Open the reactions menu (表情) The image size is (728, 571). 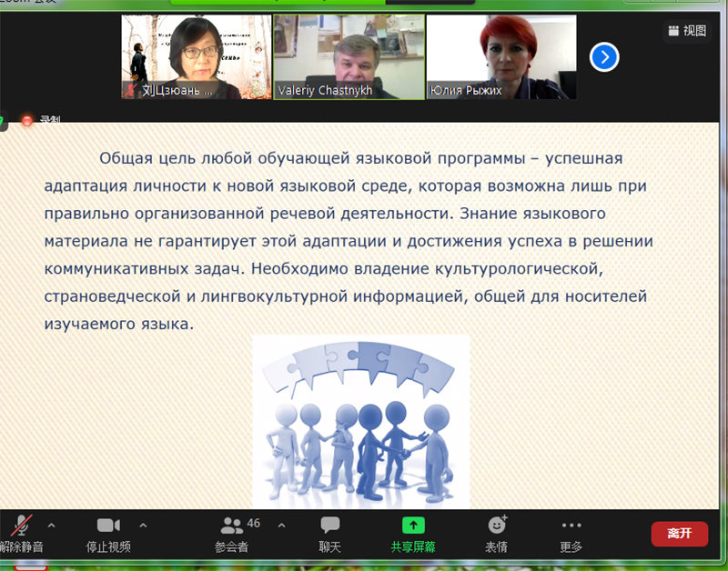pos(496,533)
